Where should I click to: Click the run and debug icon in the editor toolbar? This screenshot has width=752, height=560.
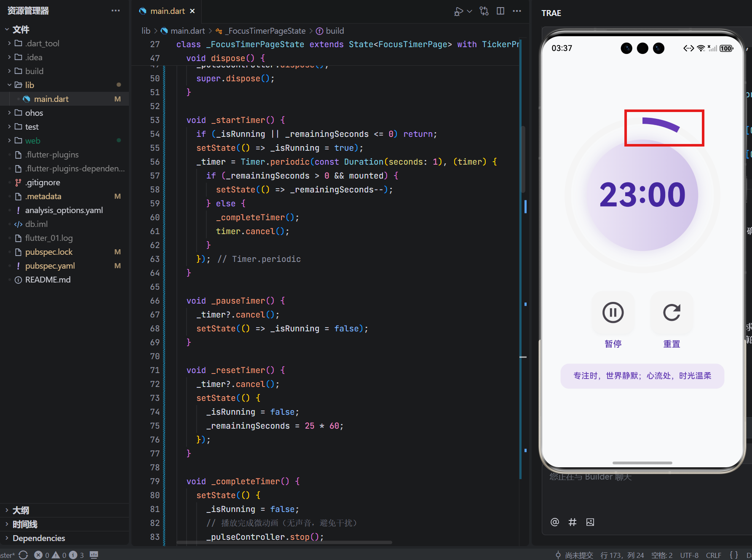458,11
